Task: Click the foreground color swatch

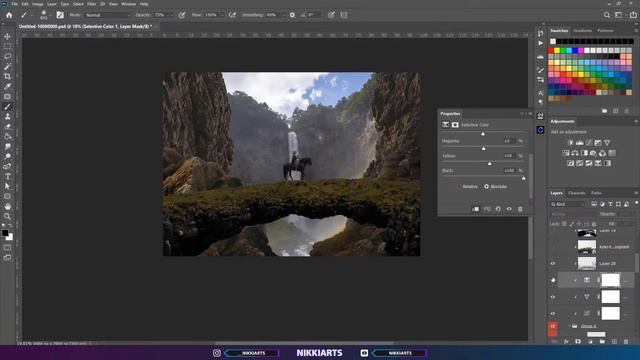Action: [5, 233]
